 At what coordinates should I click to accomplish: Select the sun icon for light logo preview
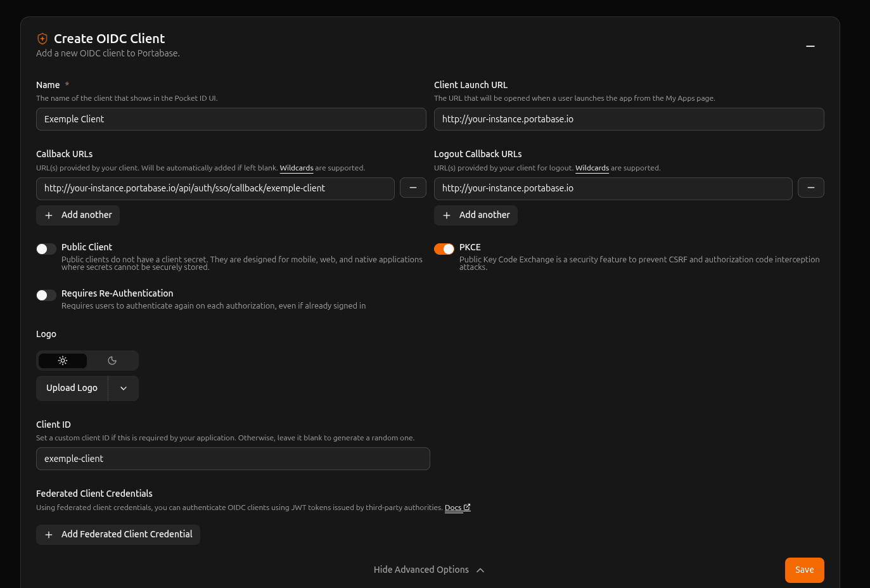click(63, 361)
